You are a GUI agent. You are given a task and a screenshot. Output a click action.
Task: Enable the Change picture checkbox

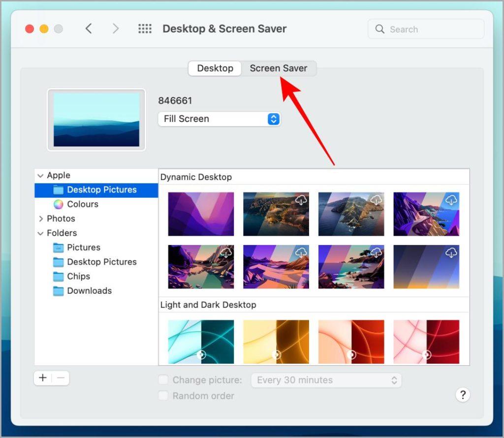click(x=163, y=380)
